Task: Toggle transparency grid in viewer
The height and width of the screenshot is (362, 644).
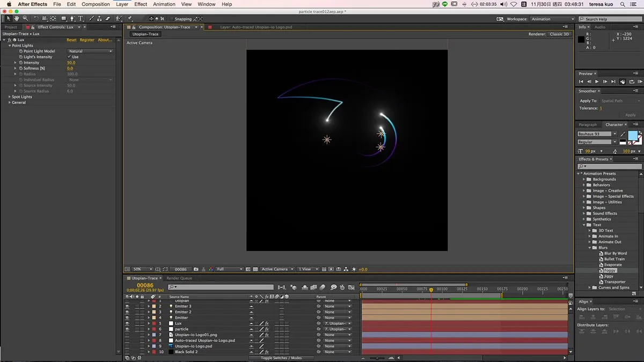Action: click(255, 269)
